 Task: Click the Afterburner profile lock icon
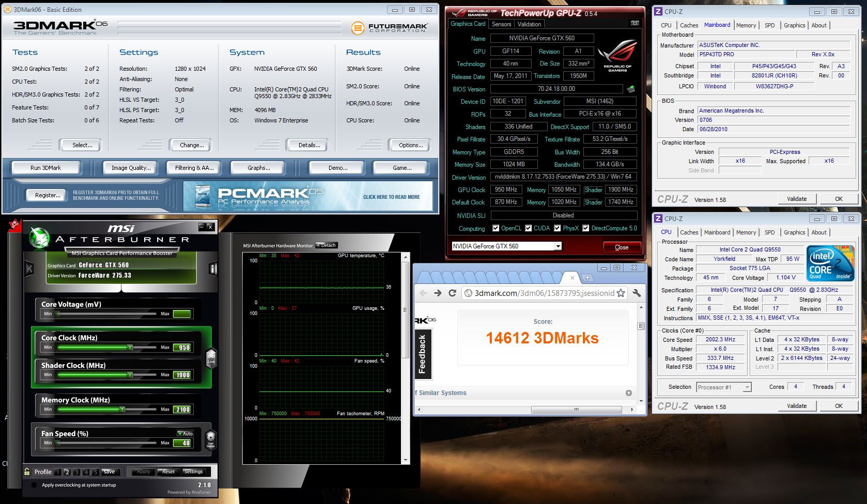click(27, 471)
